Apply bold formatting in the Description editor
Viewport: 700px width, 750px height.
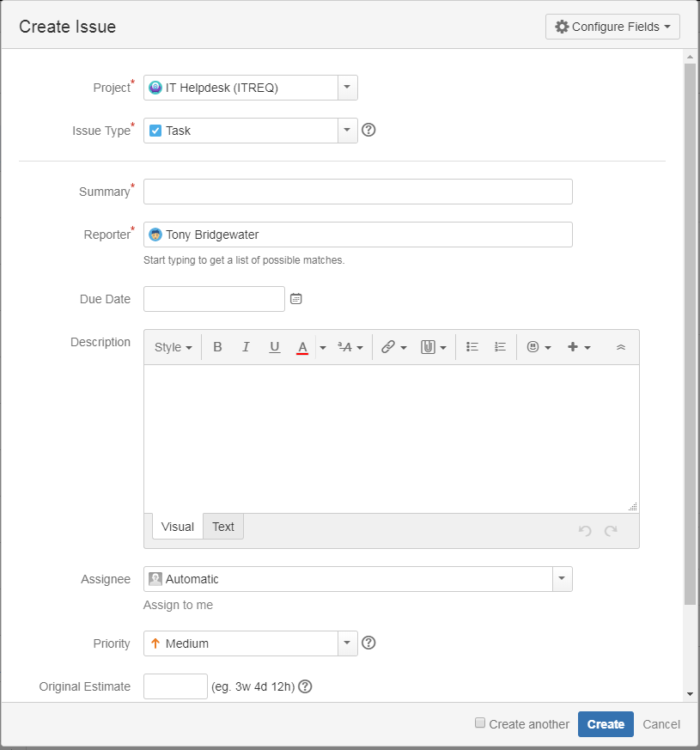pyautogui.click(x=217, y=346)
